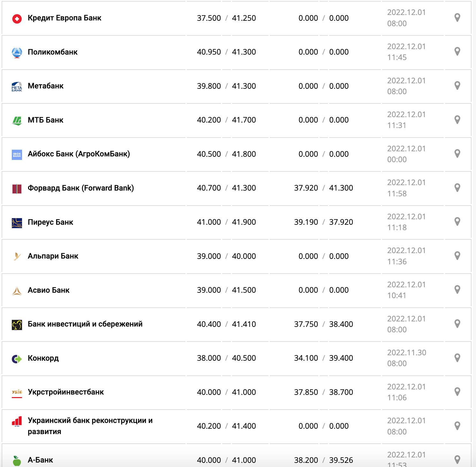Click the Асвио Банк name link

point(49,290)
